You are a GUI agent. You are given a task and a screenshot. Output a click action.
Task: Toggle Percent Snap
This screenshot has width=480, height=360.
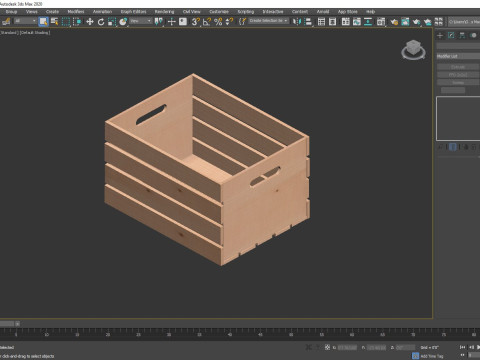pos(218,22)
